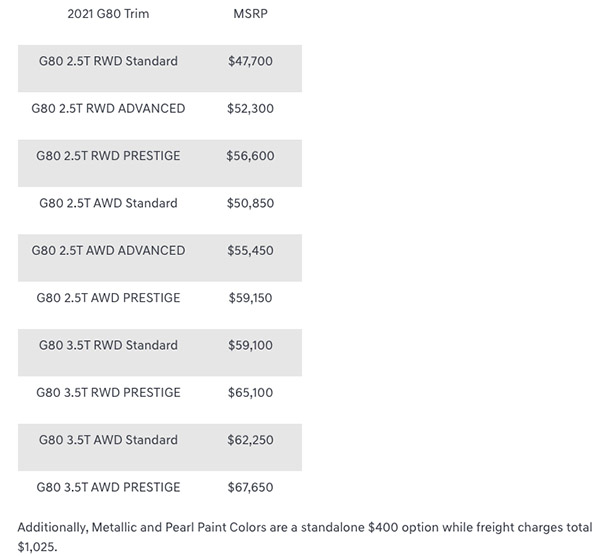Image resolution: width=600 pixels, height=556 pixels.
Task: Select G80 3.5T AWD PRESTIGE trim
Action: [108, 487]
